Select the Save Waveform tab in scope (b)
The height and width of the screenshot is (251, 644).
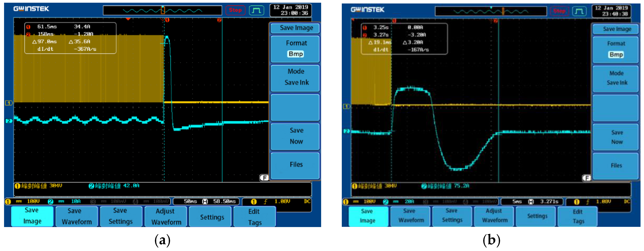pos(411,216)
